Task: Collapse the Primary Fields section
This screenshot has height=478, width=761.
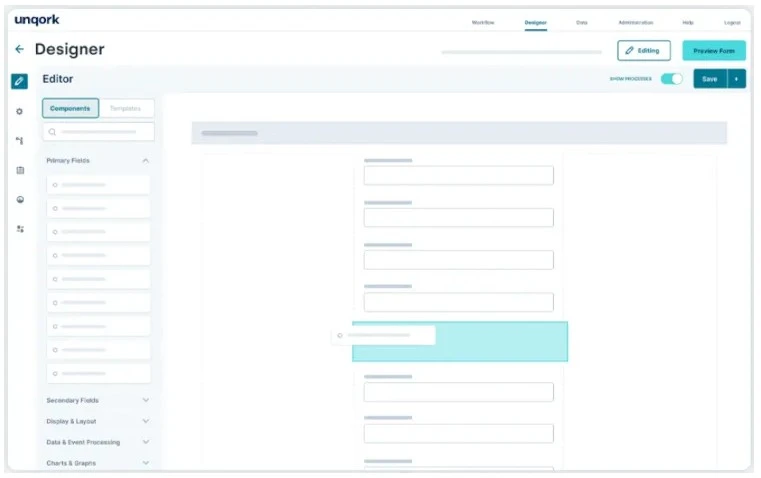Action: click(x=146, y=161)
